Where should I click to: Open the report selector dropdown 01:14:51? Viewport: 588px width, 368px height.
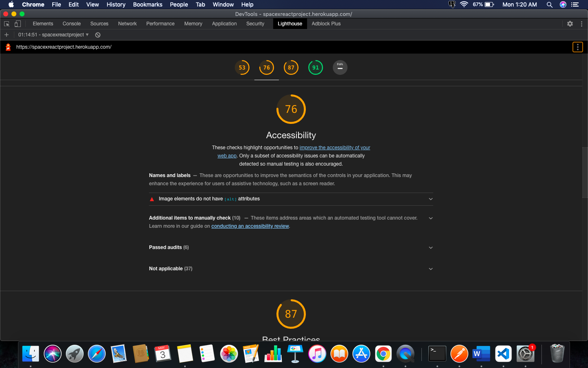(53, 35)
